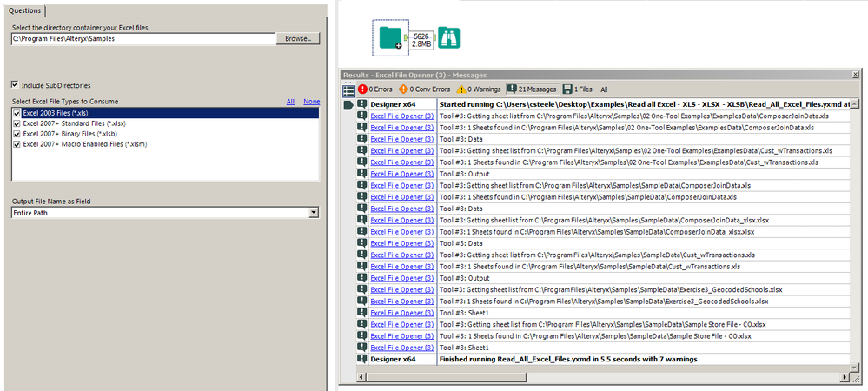Click message icon on Started running row

point(362,103)
